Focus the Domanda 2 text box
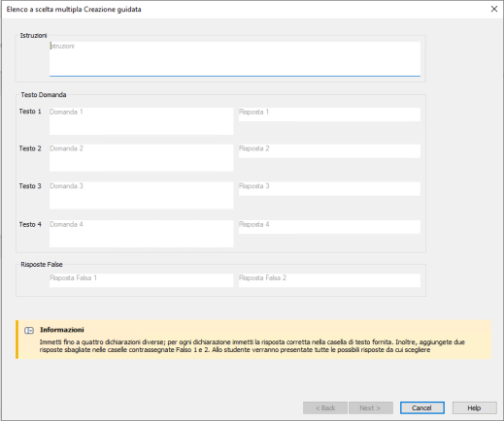Image resolution: width=504 pixels, height=421 pixels. [142, 158]
